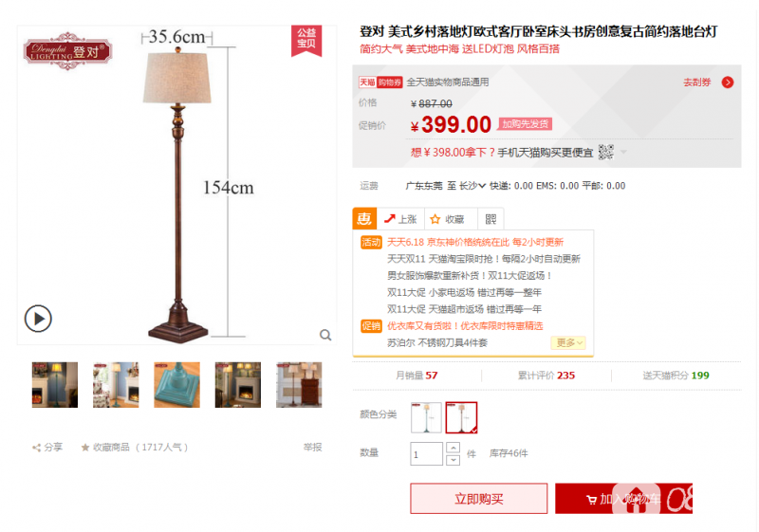Click the 举报 report link
This screenshot has height=532, width=759.
[x=313, y=447]
